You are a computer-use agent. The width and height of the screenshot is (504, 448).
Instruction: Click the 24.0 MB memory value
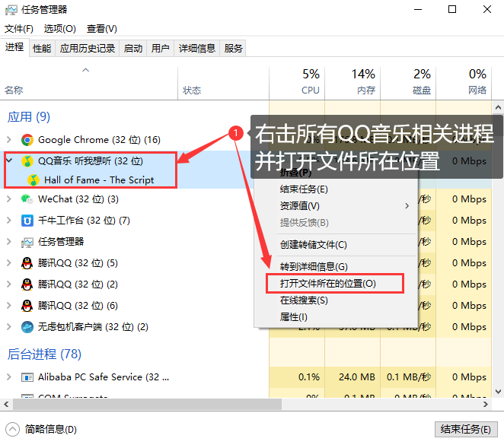pyautogui.click(x=357, y=377)
